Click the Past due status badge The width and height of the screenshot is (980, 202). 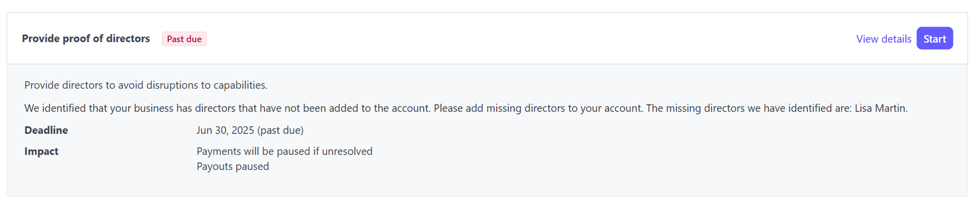pos(184,39)
